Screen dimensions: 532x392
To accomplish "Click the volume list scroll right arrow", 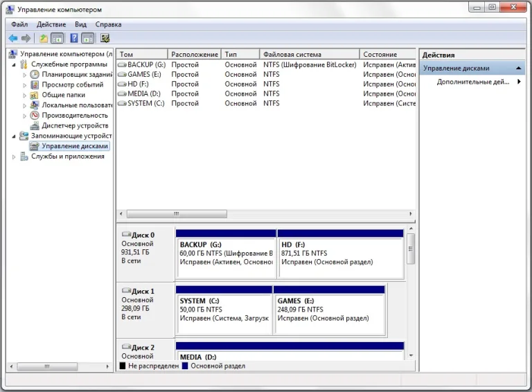I will [x=411, y=214].
